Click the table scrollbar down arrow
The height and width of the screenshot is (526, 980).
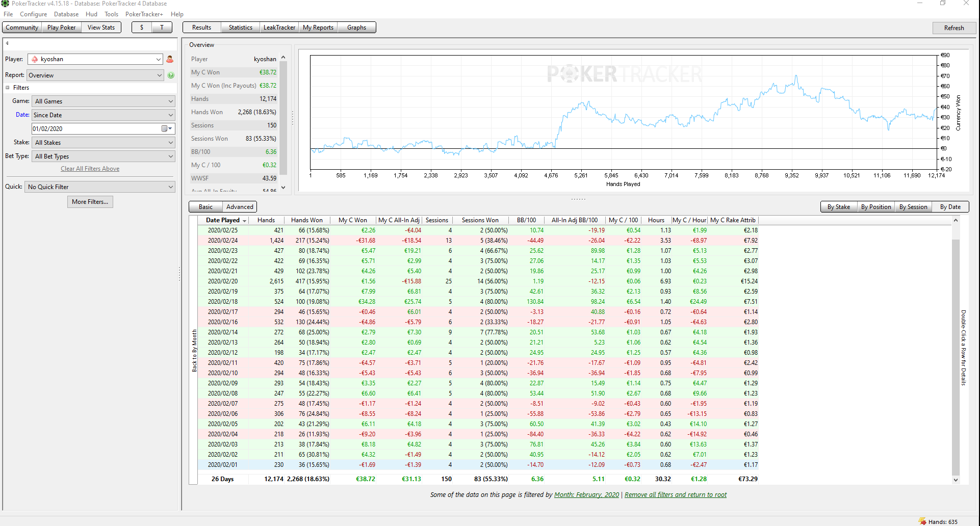point(956,480)
